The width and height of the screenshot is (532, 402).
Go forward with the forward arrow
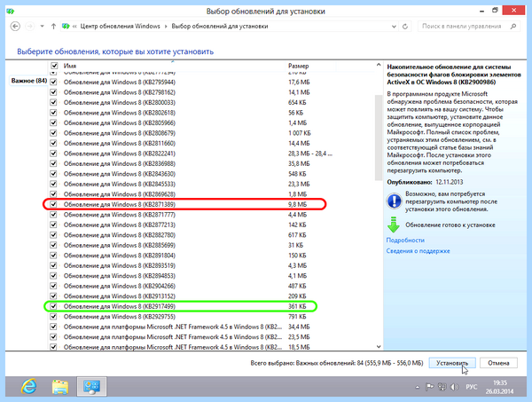click(30, 26)
